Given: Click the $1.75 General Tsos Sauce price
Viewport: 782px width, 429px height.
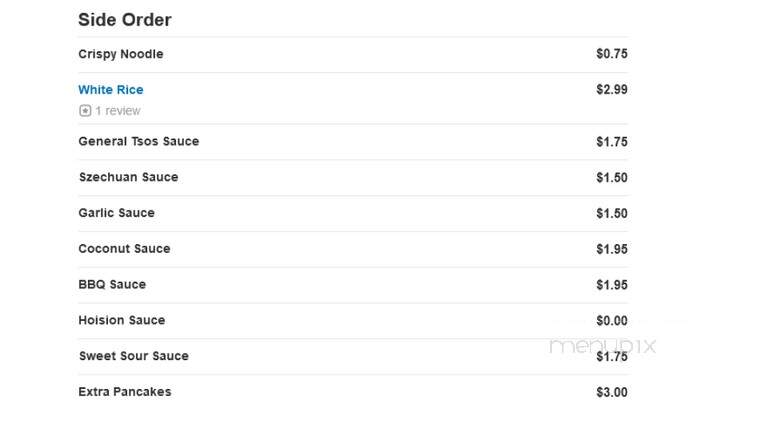Looking at the screenshot, I should click(612, 142).
